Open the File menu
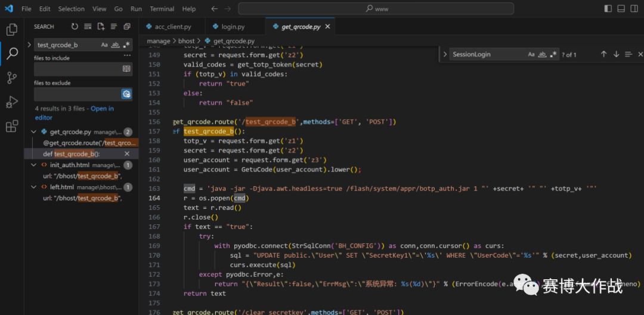644x315 pixels. (x=26, y=8)
